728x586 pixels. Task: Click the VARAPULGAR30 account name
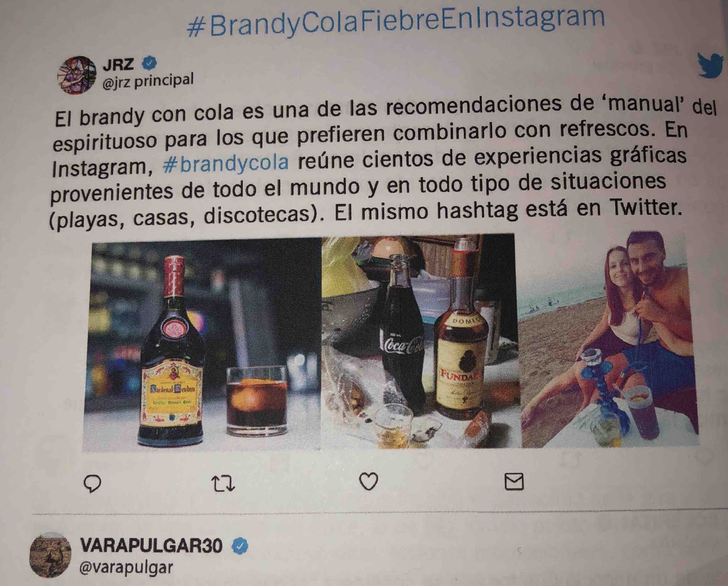(x=151, y=545)
